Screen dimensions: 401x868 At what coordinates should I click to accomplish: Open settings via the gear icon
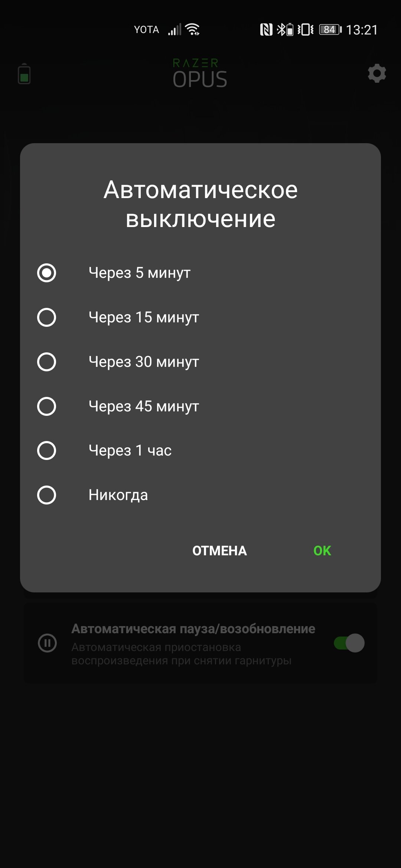point(377,73)
